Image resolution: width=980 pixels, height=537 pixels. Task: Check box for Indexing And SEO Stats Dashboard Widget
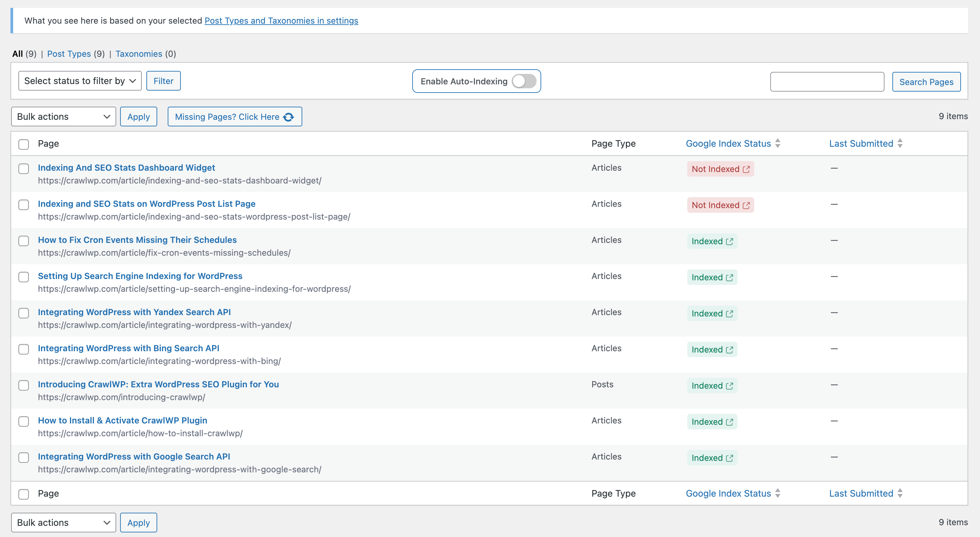click(x=24, y=169)
